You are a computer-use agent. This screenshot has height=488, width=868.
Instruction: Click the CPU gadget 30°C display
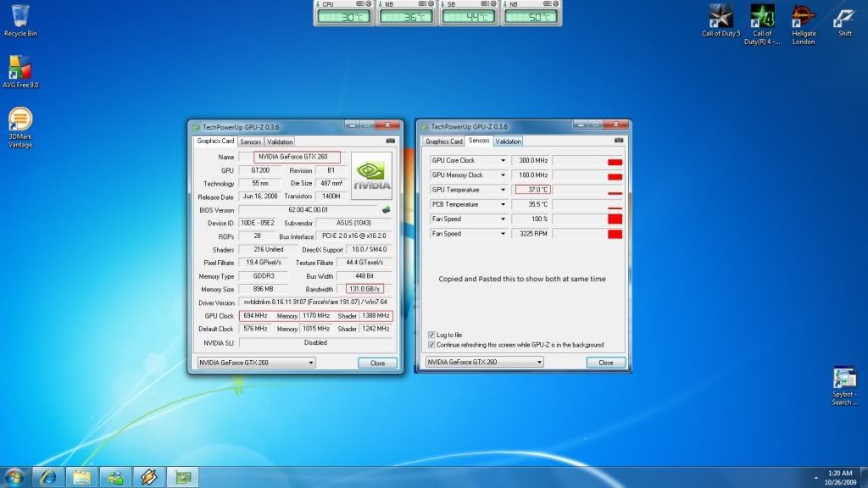coord(344,17)
